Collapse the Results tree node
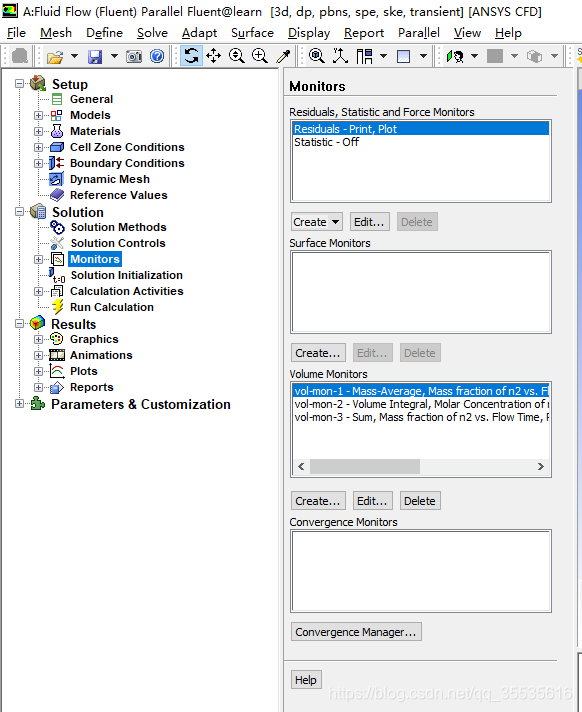 (x=19, y=324)
